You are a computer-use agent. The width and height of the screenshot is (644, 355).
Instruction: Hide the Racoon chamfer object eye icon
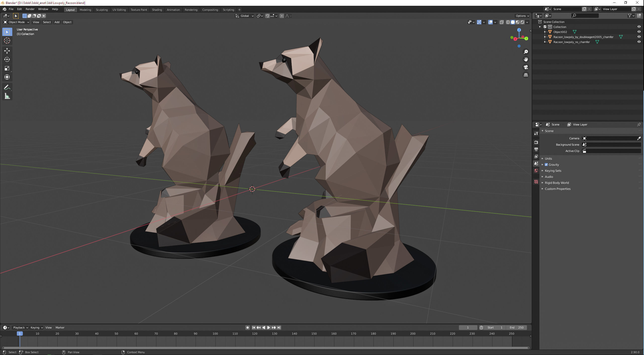[639, 37]
